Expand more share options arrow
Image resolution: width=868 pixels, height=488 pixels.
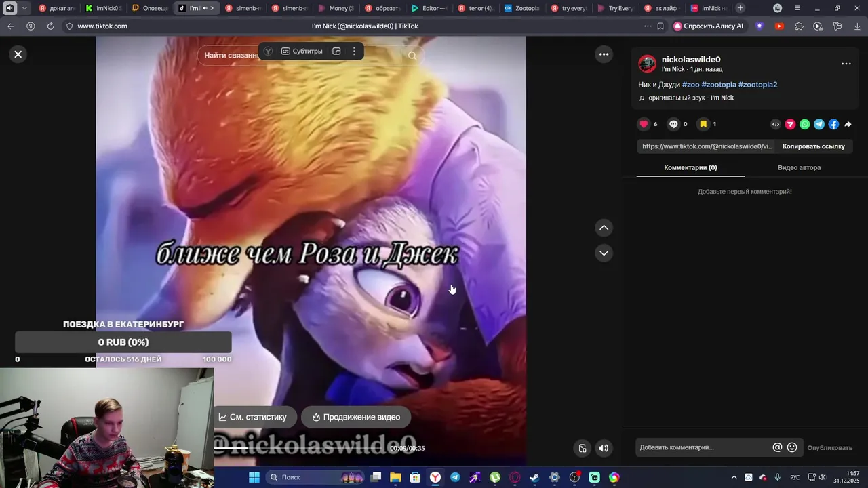[848, 124]
